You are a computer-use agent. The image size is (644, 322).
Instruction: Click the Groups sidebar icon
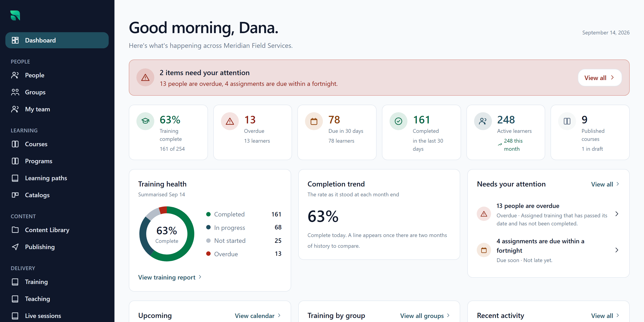coord(15,92)
